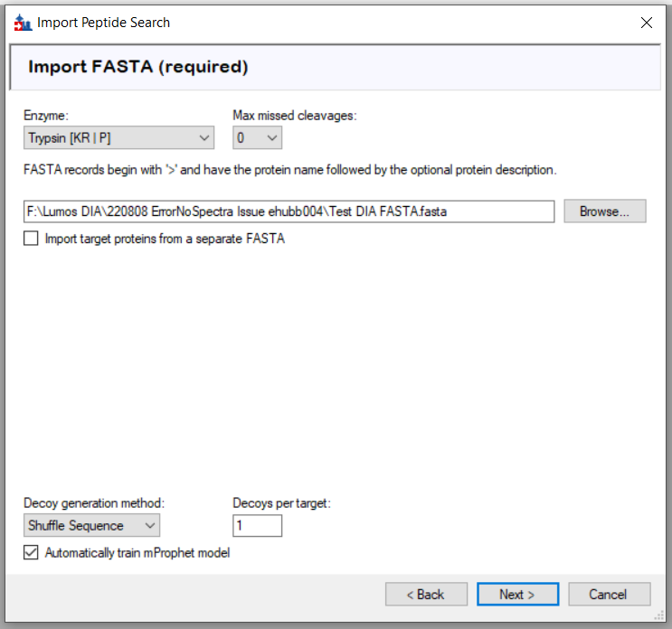Click the Skyline app icon in title bar
The image size is (672, 629).
coord(22,23)
